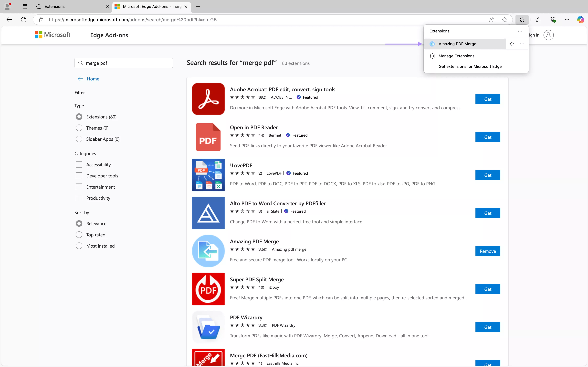
Task: Open the Extensions puzzle icon in toolbar
Action: pyautogui.click(x=522, y=20)
